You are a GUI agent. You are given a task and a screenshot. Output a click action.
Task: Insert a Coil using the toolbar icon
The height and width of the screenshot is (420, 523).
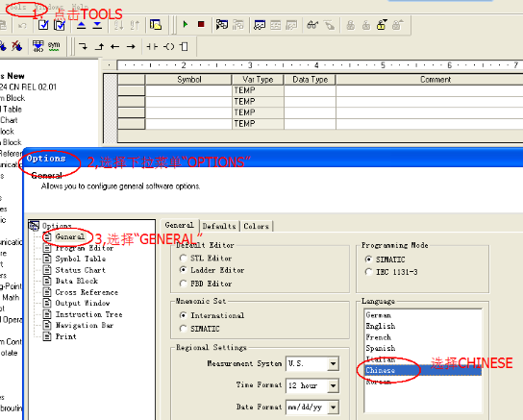(x=168, y=47)
